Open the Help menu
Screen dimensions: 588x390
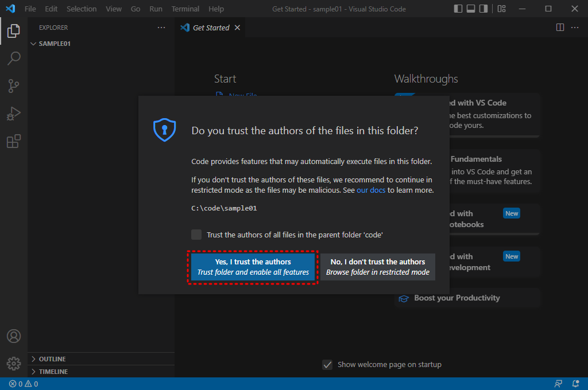click(216, 9)
